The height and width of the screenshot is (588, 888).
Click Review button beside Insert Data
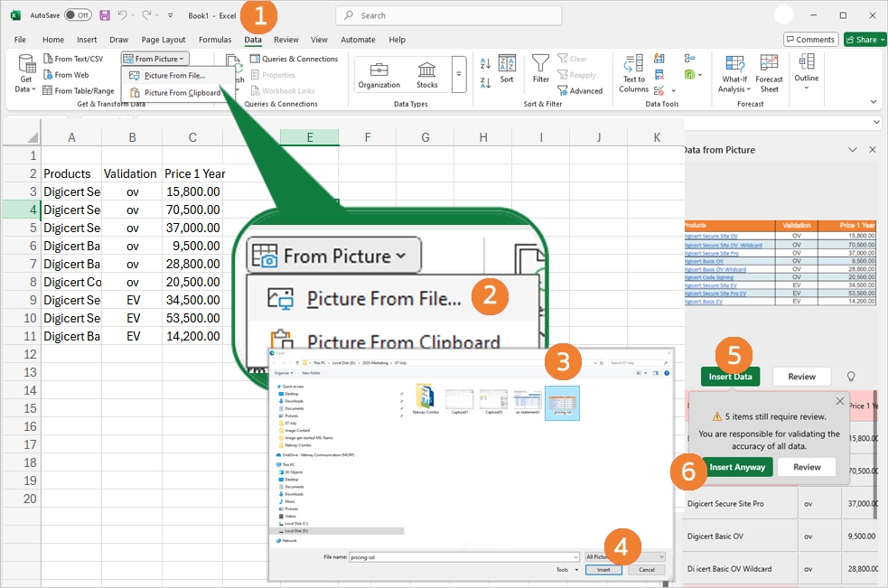click(x=801, y=377)
